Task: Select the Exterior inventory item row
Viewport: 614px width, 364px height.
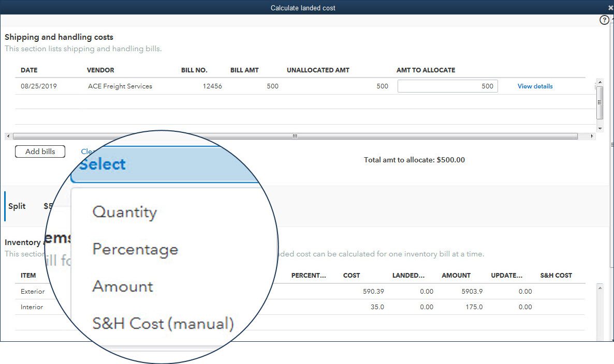Action: click(x=33, y=291)
